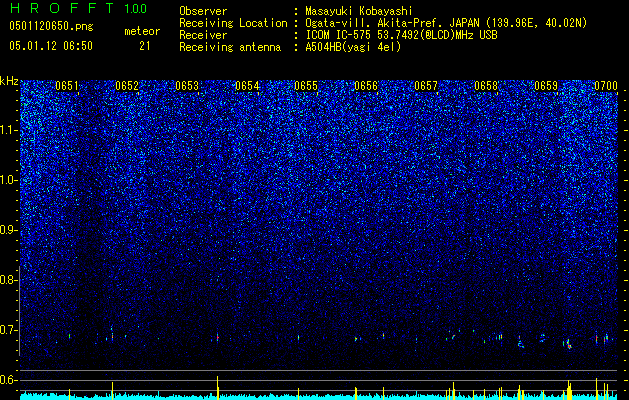Click the Receiver label
This screenshot has height=400, width=629.
[x=203, y=35]
